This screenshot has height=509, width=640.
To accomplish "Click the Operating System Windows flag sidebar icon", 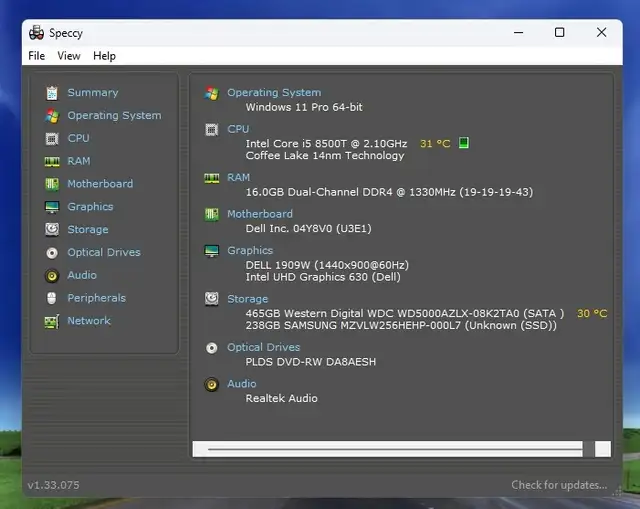I will click(52, 116).
